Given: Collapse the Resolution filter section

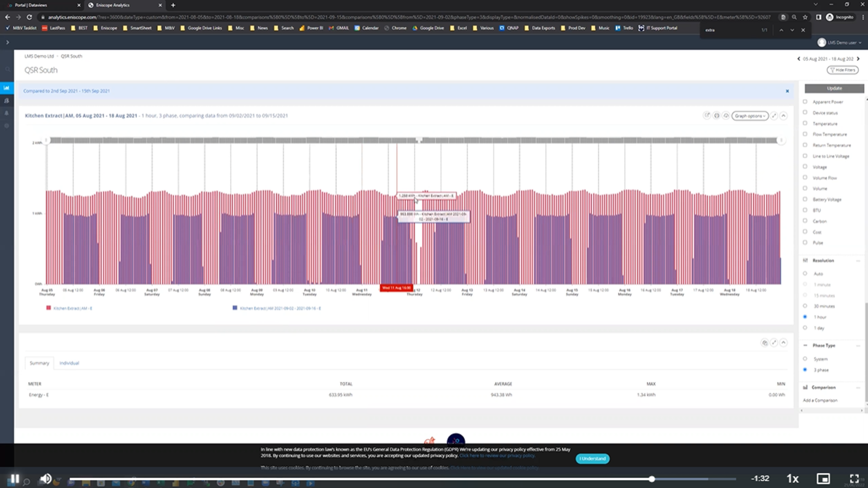Looking at the screenshot, I should 858,261.
